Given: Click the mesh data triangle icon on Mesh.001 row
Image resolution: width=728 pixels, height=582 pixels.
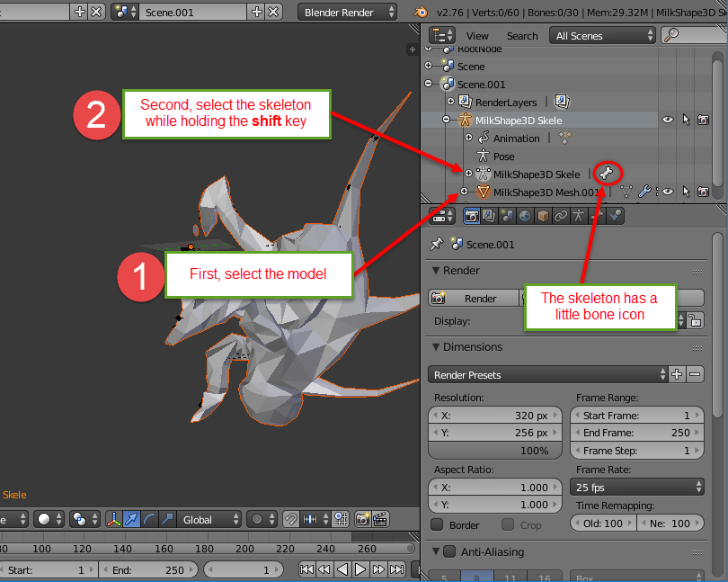Looking at the screenshot, I should pos(626,192).
